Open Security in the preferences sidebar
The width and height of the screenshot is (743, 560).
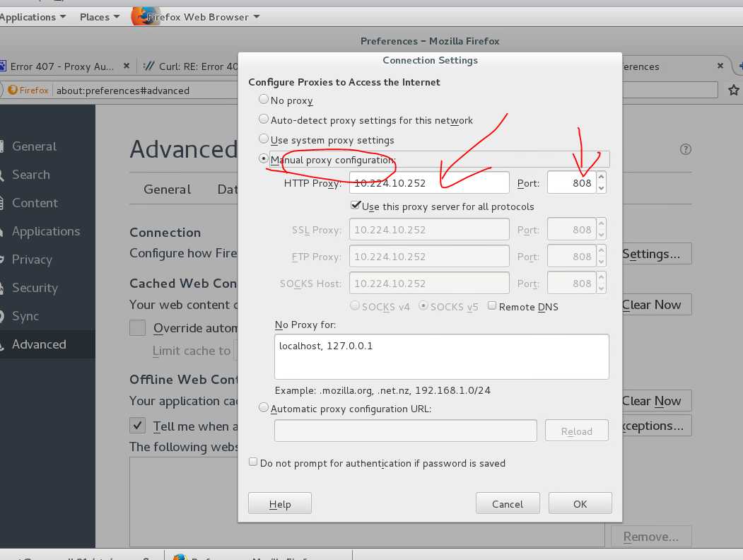tap(35, 288)
